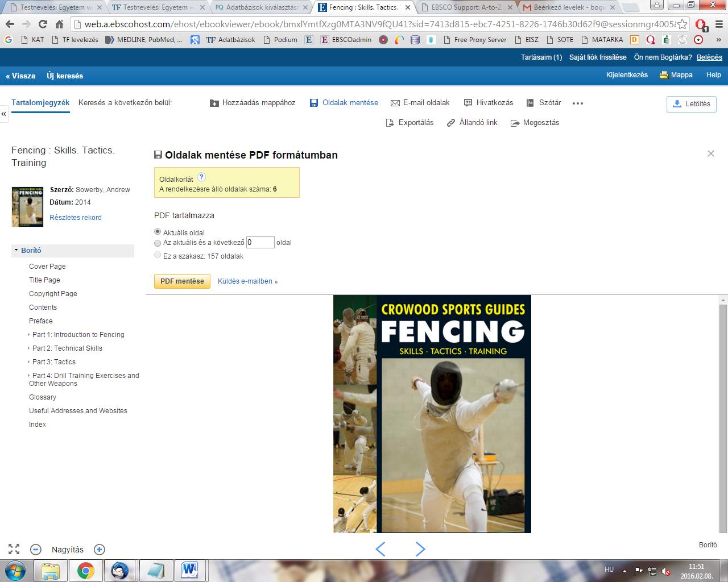
Task: Open EBSCOadmin bookmark
Action: pyautogui.click(x=346, y=40)
